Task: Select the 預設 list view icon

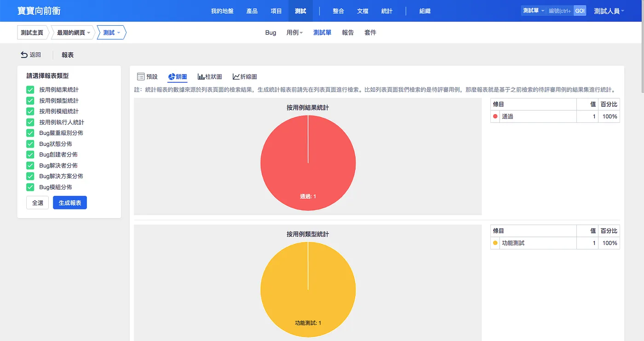Action: click(x=141, y=77)
